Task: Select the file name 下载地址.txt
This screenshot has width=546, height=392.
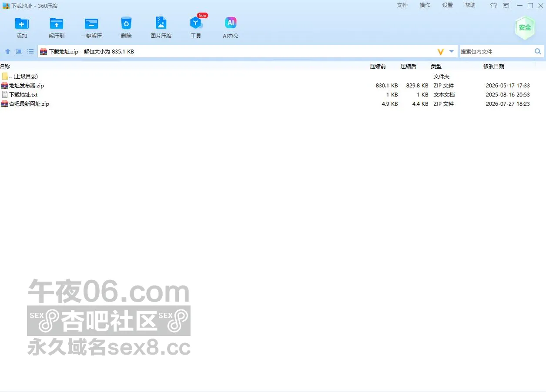Action: coord(23,95)
